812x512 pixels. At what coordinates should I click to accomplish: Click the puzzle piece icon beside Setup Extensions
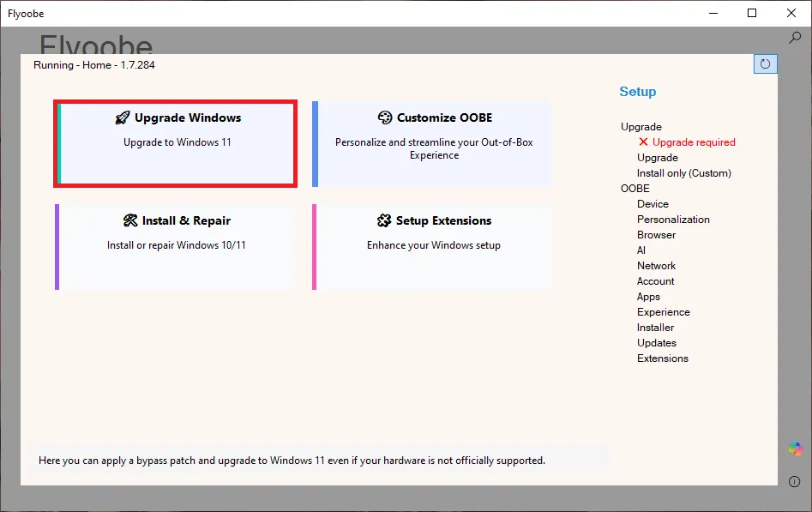(x=384, y=220)
